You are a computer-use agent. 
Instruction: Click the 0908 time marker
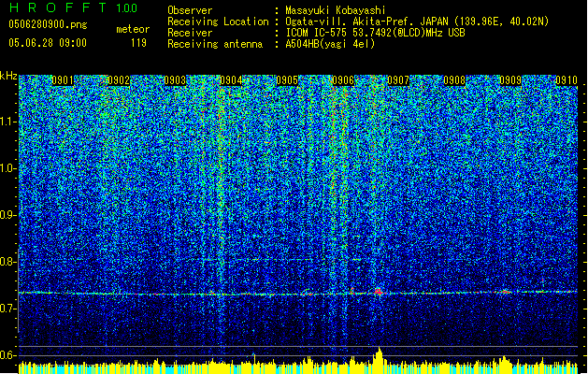click(454, 80)
